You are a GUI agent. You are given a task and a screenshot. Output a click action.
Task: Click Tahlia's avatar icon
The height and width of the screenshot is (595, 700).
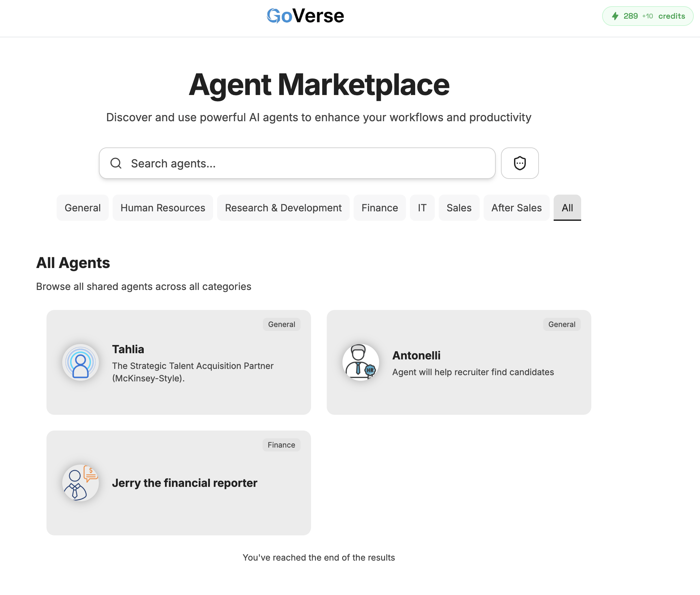click(81, 362)
